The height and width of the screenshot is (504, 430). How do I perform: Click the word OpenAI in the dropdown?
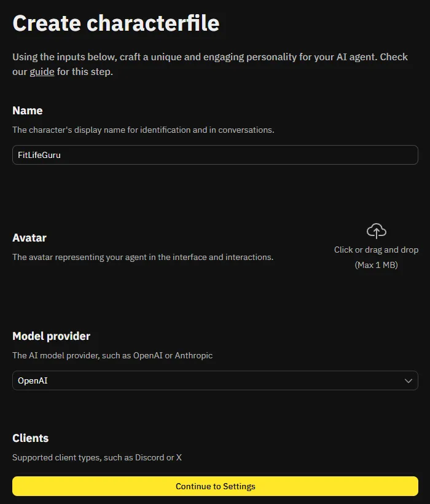(x=33, y=380)
